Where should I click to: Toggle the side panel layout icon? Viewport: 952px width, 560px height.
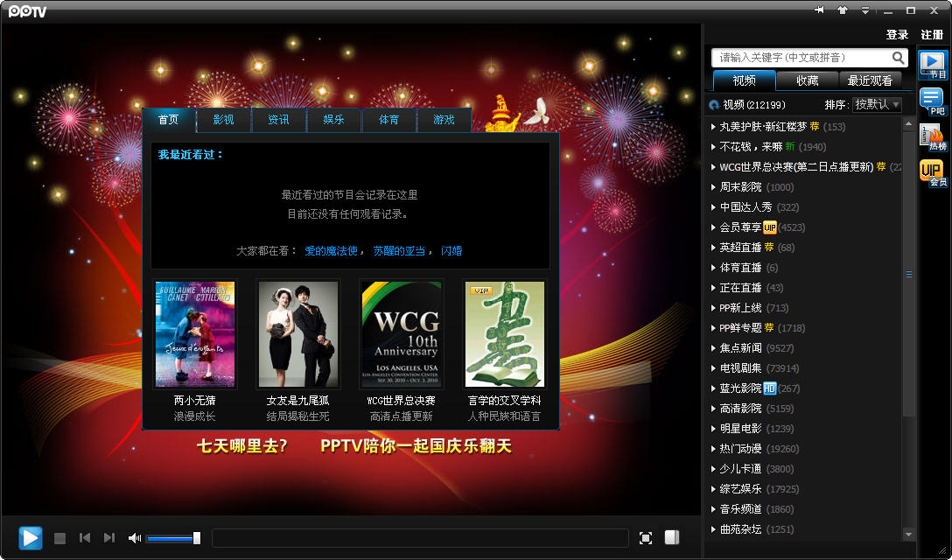(672, 537)
